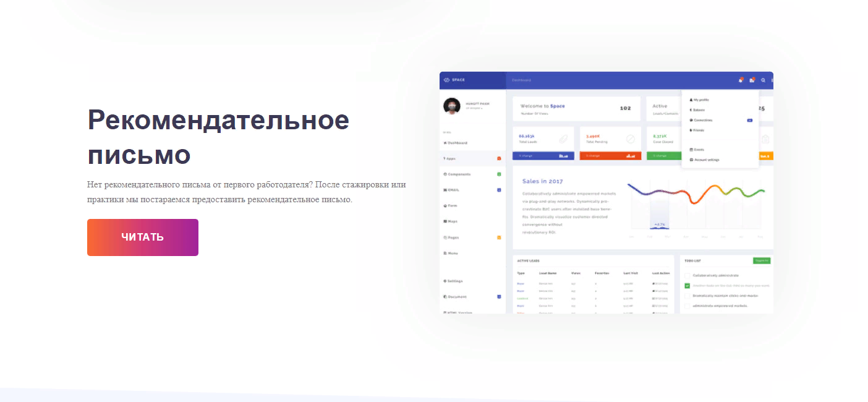
Task: Click the paperclip icon on Total Leads card
Action: pyautogui.click(x=563, y=139)
